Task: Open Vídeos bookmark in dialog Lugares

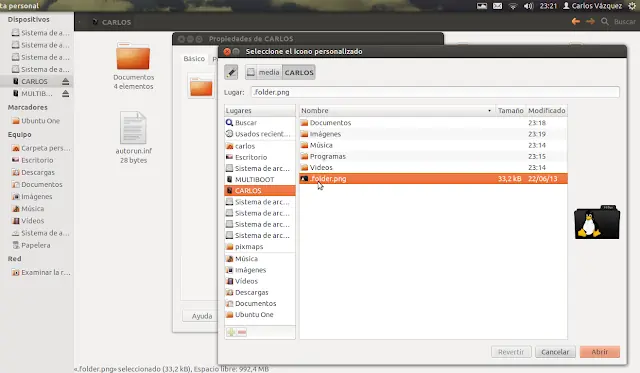Action: pos(260,281)
